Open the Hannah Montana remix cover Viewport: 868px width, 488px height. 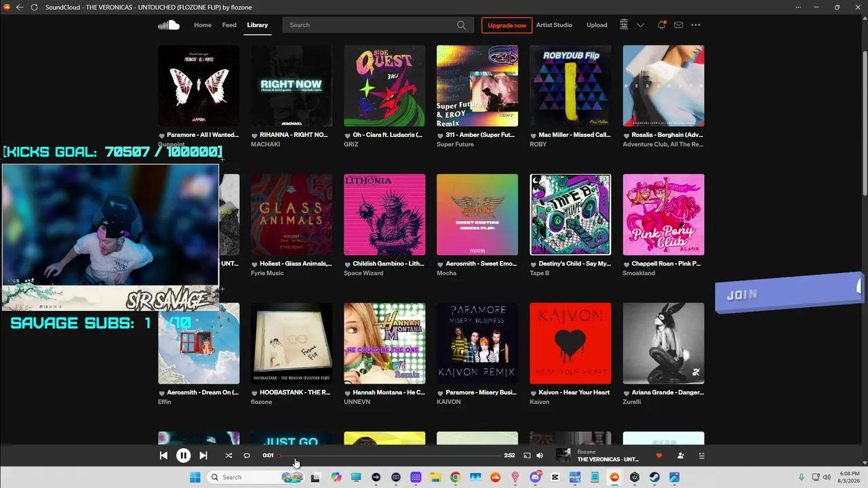click(x=384, y=344)
